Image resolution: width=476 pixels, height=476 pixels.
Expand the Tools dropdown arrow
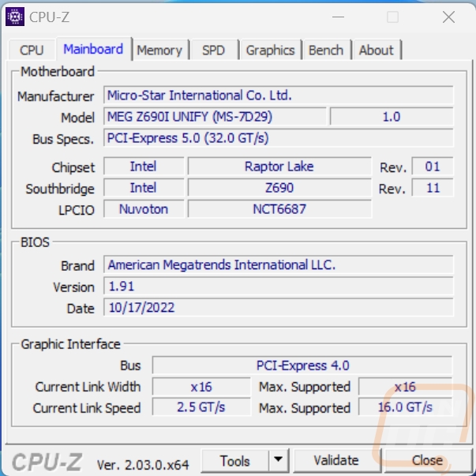tap(279, 460)
